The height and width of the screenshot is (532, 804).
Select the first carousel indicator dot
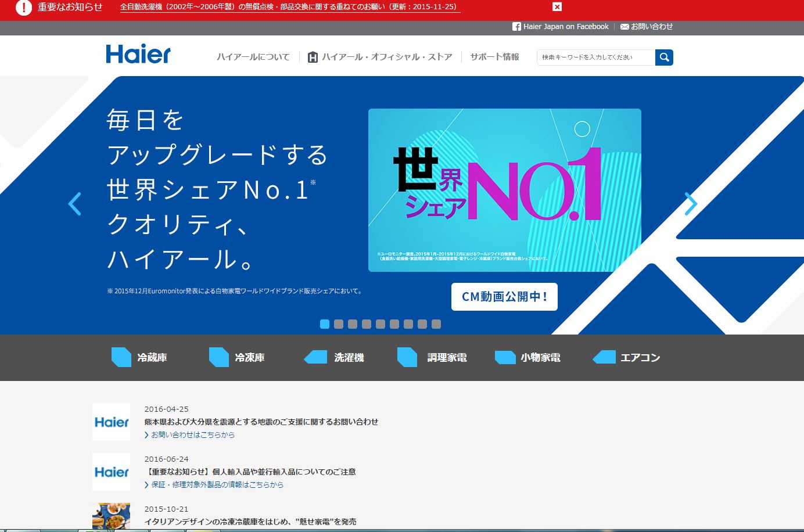(x=325, y=324)
